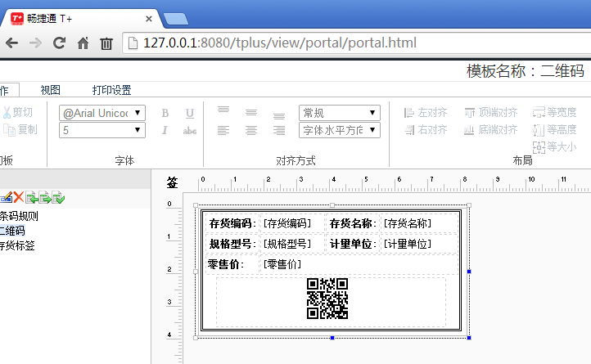Screen dimensions: 591x364
Task: Reload the page with browser refresh icon
Action: tap(59, 43)
